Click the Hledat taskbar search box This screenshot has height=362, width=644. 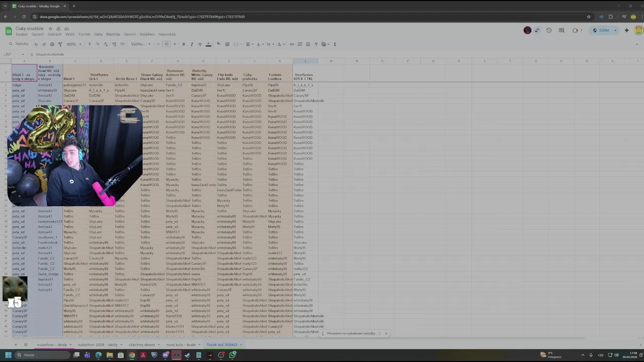tap(41, 355)
